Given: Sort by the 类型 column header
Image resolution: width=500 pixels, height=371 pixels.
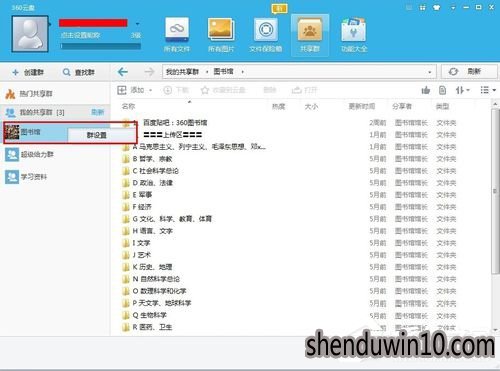Looking at the screenshot, I should 442,106.
